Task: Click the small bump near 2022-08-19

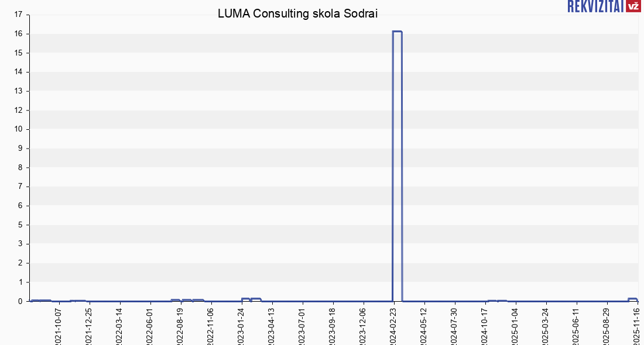Action: click(176, 300)
